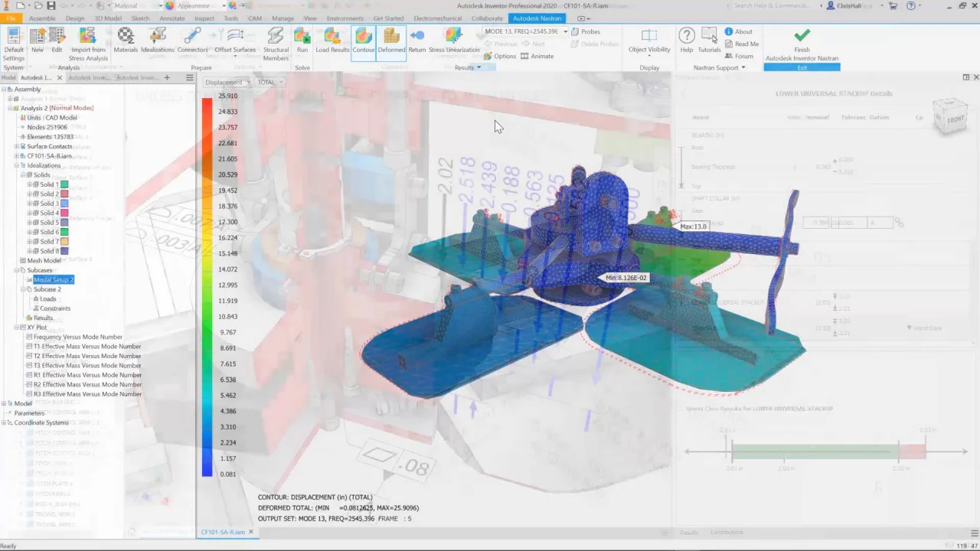
Task: Select Loads under Subcase 2
Action: 47,298
